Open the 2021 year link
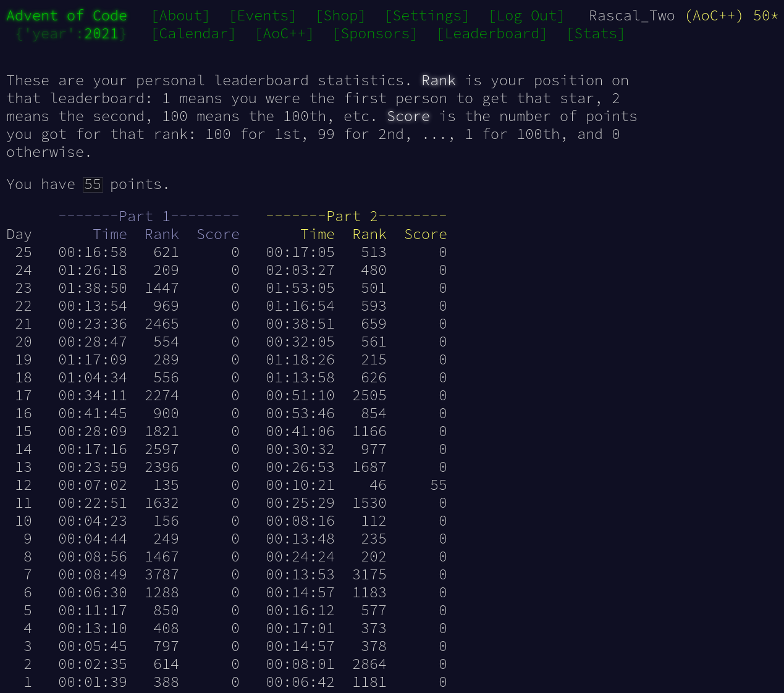This screenshot has height=693, width=784. tap(101, 33)
